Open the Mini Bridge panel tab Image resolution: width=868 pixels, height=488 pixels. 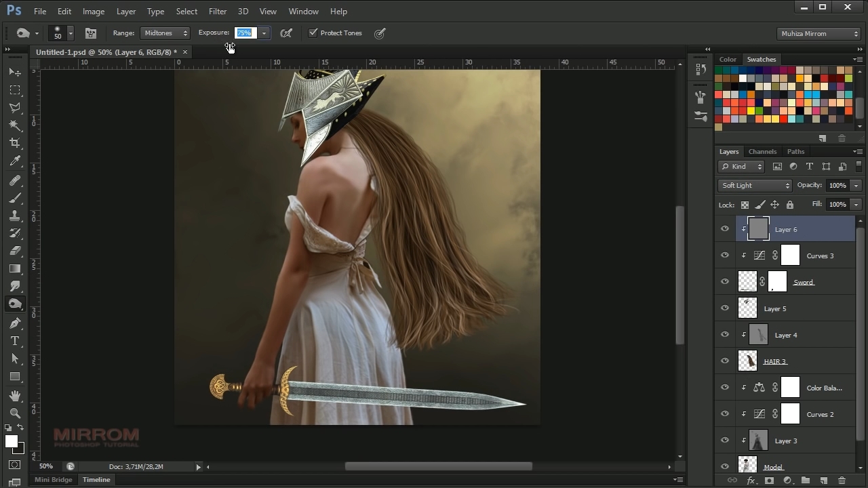54,480
